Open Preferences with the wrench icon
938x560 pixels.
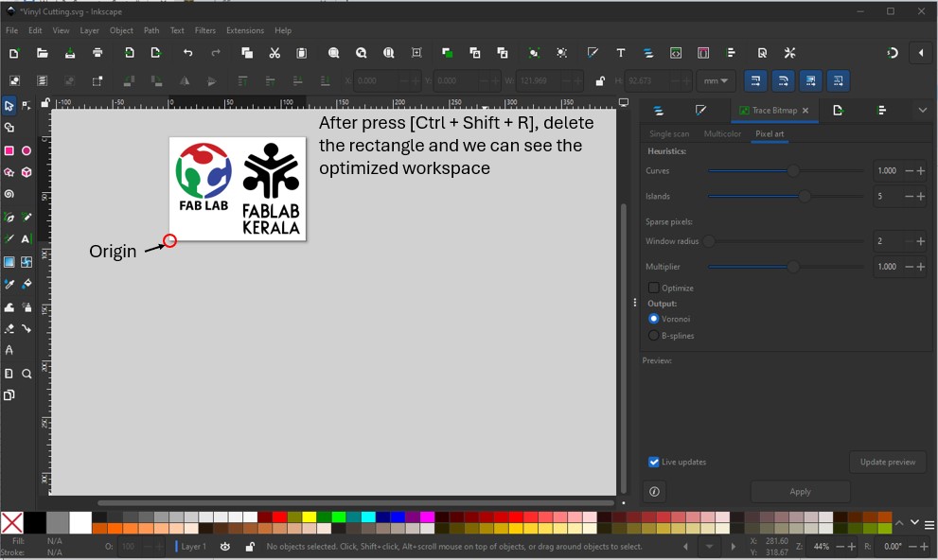pos(789,53)
